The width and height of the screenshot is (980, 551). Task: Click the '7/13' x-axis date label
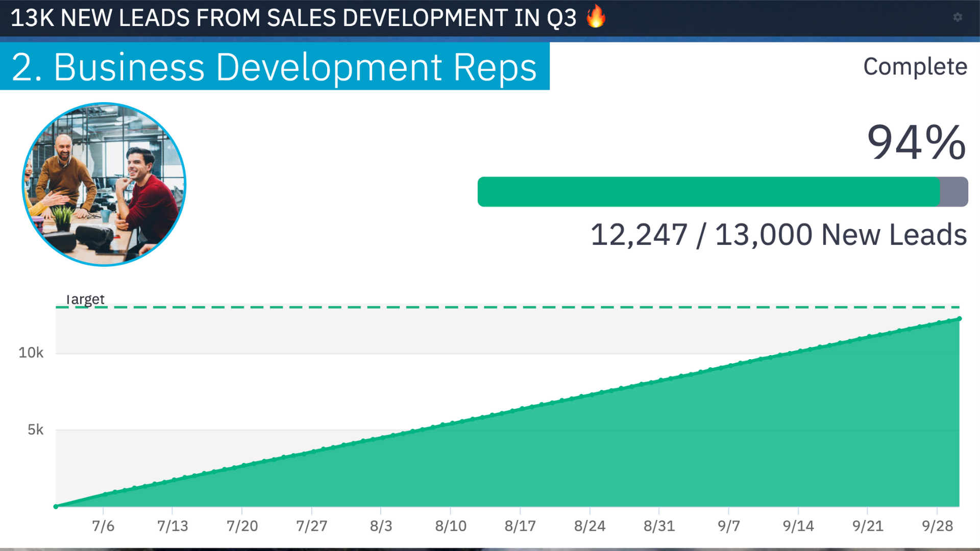[173, 526]
